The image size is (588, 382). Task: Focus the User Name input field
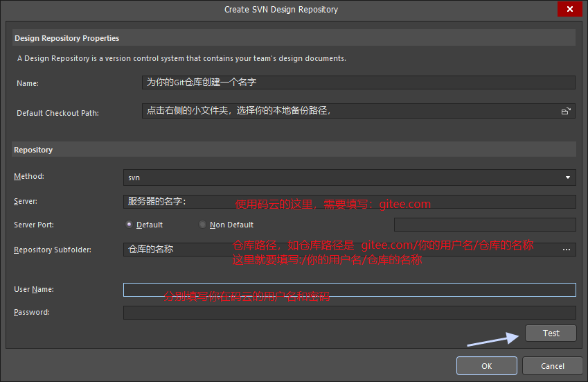(x=350, y=290)
